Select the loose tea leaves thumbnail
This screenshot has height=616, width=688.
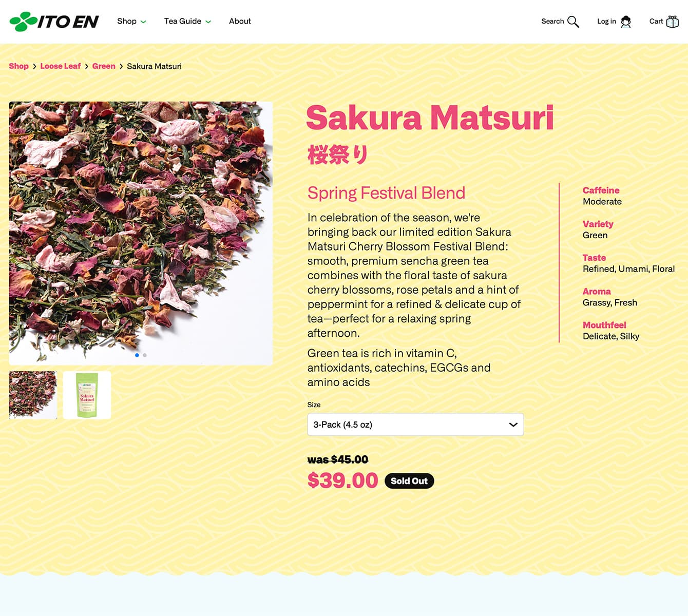33,395
